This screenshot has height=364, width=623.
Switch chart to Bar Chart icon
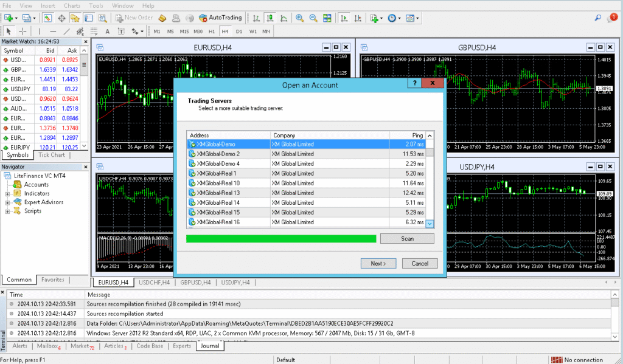coord(256,18)
